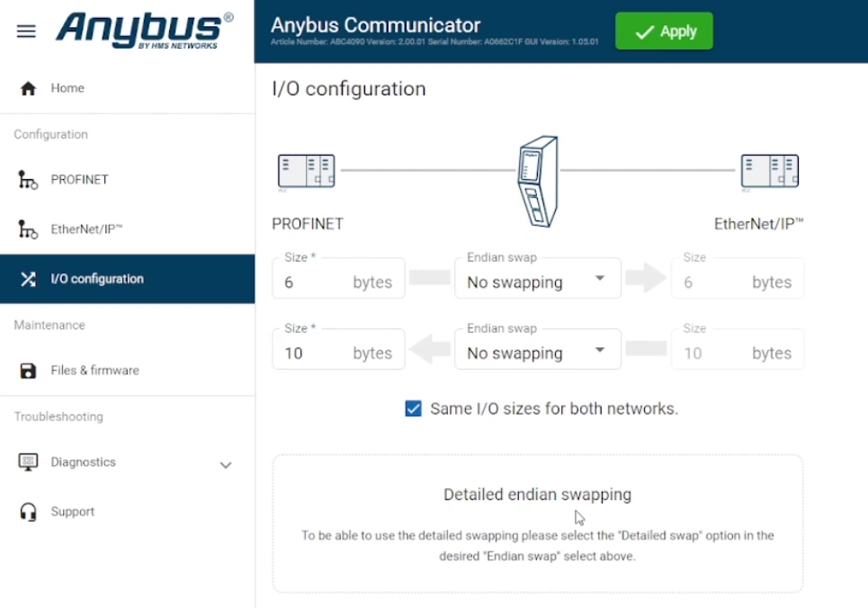Click the EtherNet/IP network icon in sidebar

(27, 229)
